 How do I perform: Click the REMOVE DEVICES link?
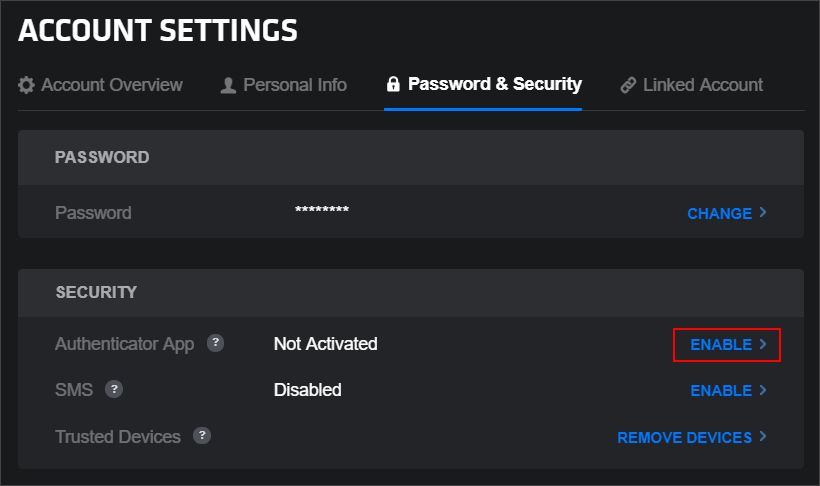(684, 437)
